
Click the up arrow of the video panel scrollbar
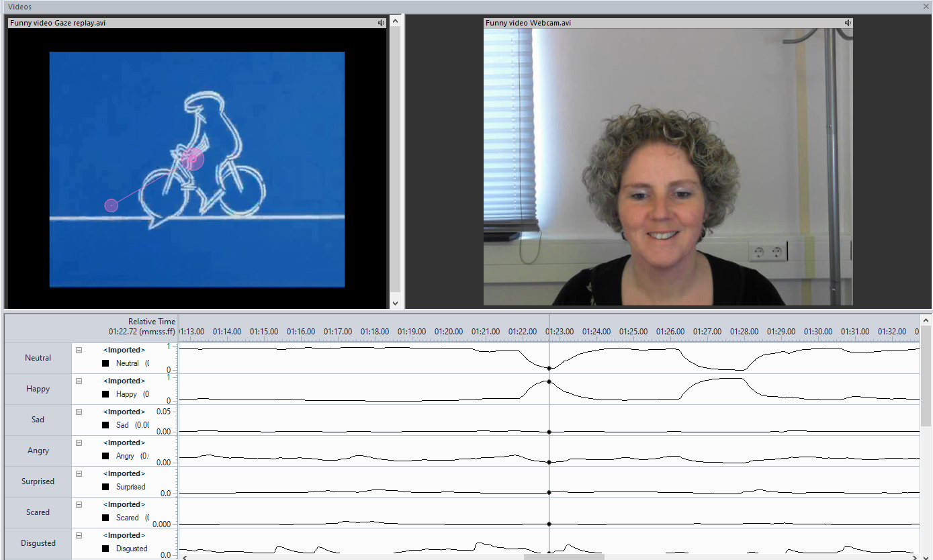coord(395,20)
